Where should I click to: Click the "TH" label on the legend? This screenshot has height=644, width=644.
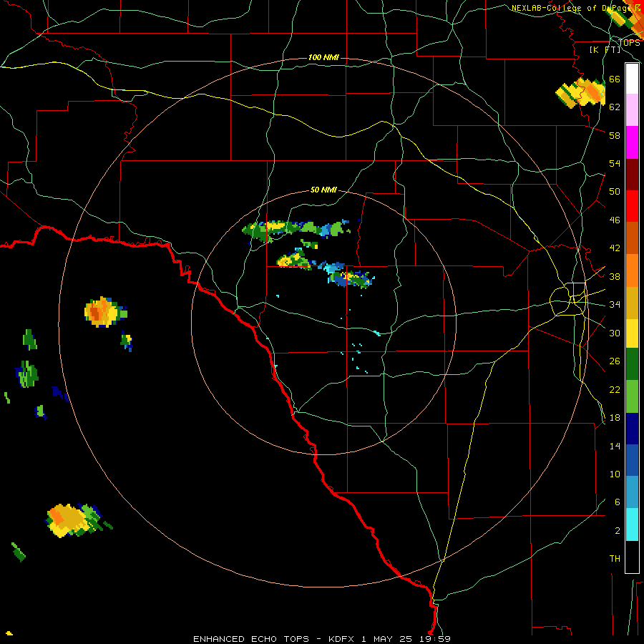pos(615,559)
